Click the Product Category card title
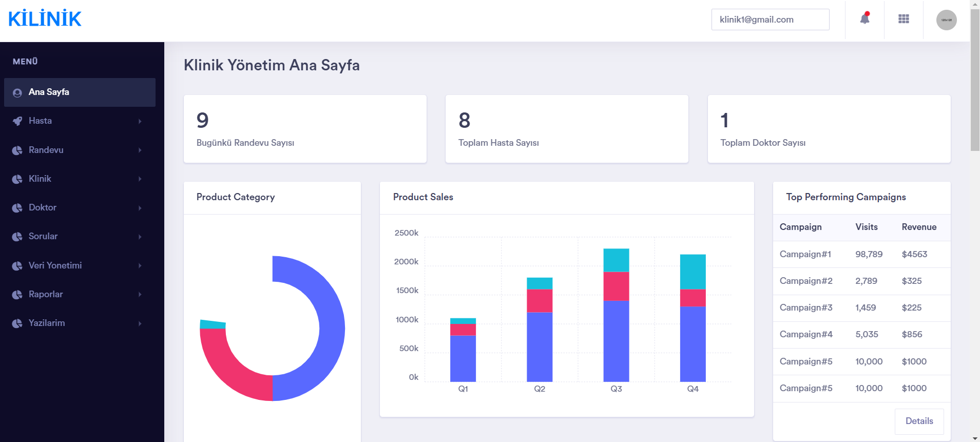Screen dimensions: 980x442 [x=236, y=197]
